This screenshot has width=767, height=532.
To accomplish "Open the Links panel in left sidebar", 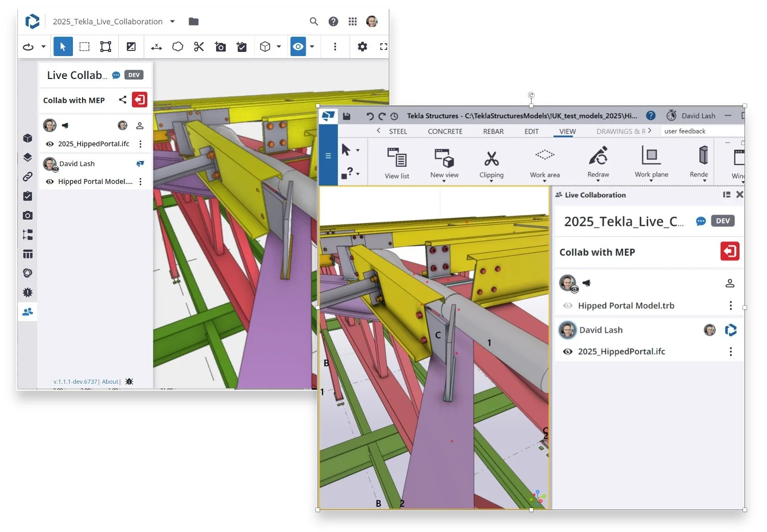I will (28, 176).
